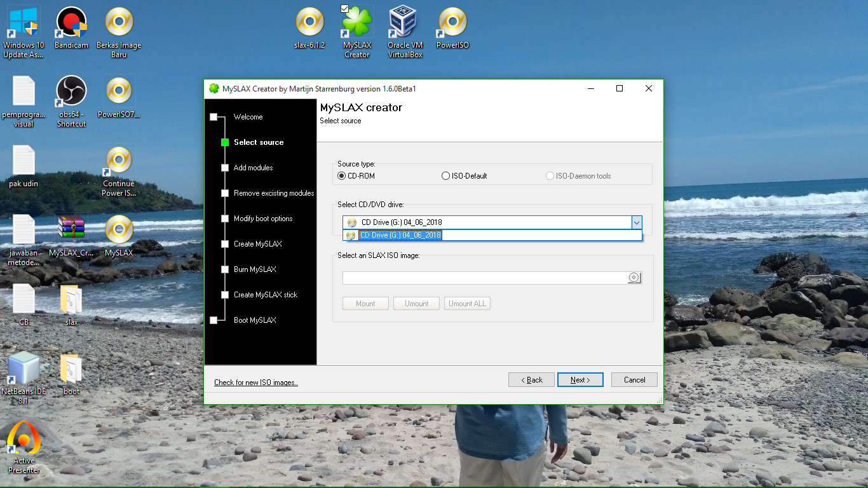The width and height of the screenshot is (868, 488).
Task: Open pak udin document file
Action: tap(24, 166)
